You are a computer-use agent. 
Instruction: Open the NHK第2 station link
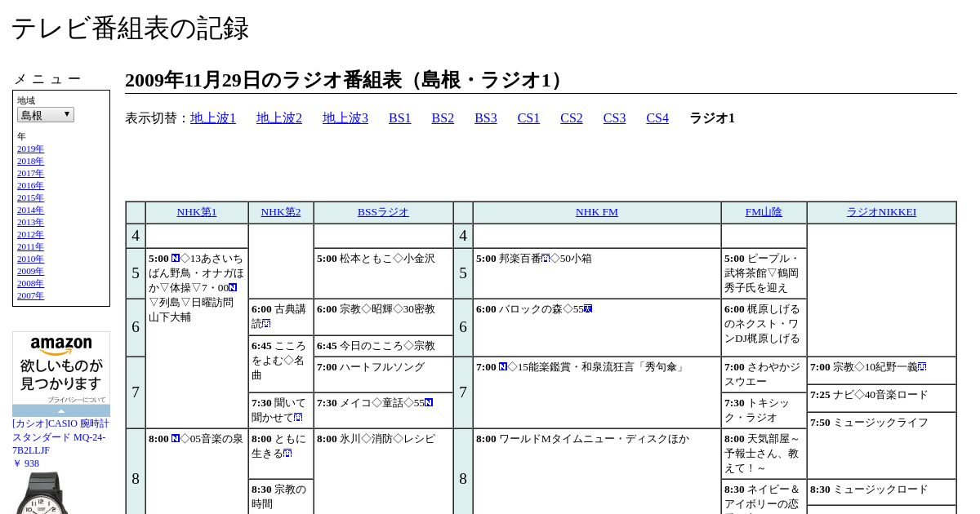click(281, 212)
